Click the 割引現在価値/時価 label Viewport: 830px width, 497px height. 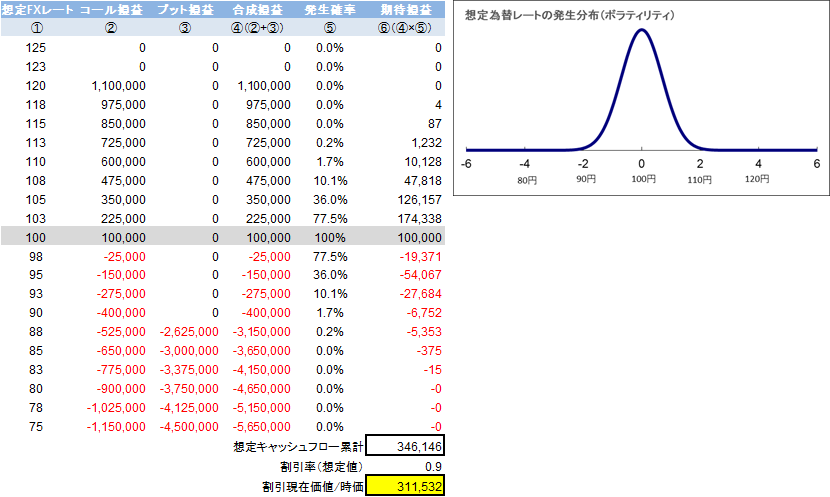304,486
